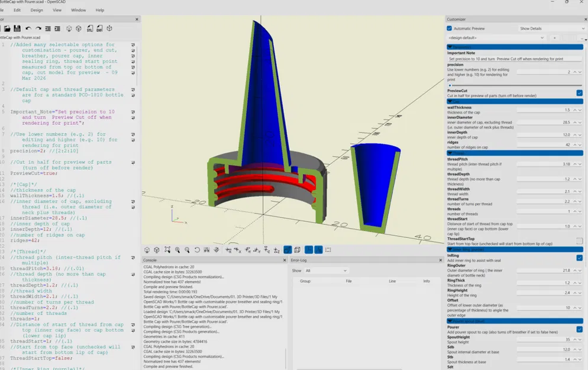Viewport: 588px width, 370px height.
Task: Reset the 3D view orientation
Action: [x=197, y=249]
